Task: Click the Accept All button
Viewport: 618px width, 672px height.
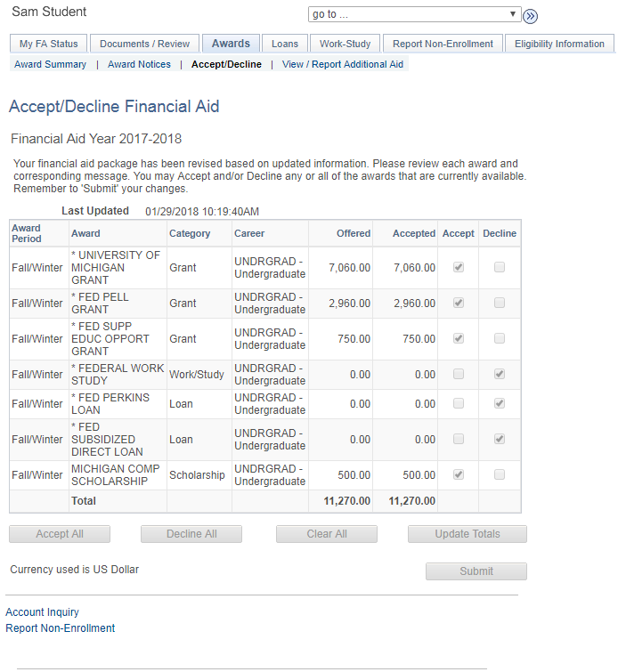Action: [x=60, y=534]
